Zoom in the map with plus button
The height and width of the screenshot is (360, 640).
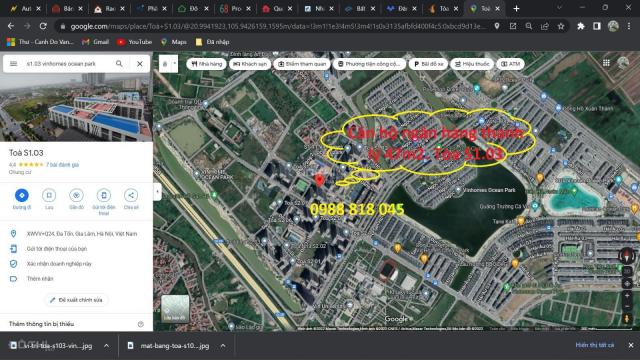point(627,296)
